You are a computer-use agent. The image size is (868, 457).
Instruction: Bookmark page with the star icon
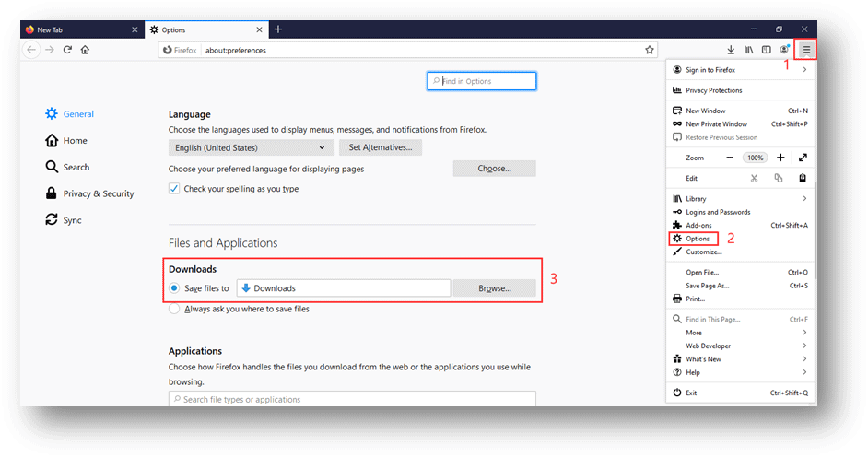(x=650, y=50)
